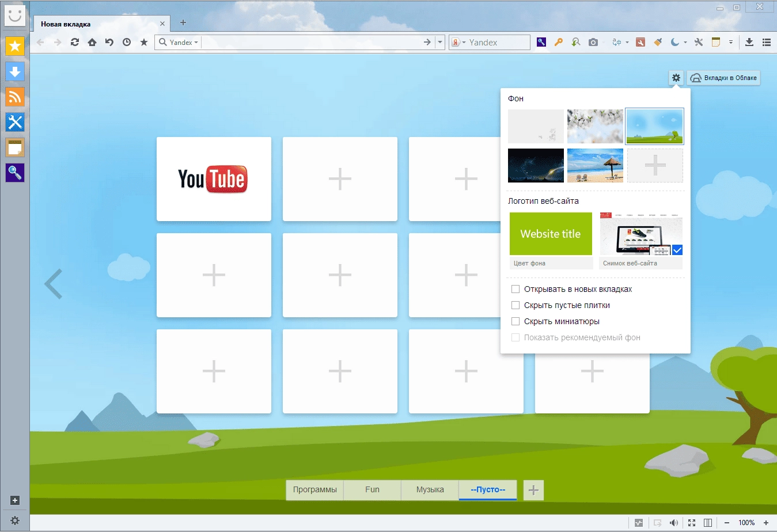This screenshot has height=532, width=777.
Task: Open the toolbar notepad icon
Action: pyautogui.click(x=716, y=42)
